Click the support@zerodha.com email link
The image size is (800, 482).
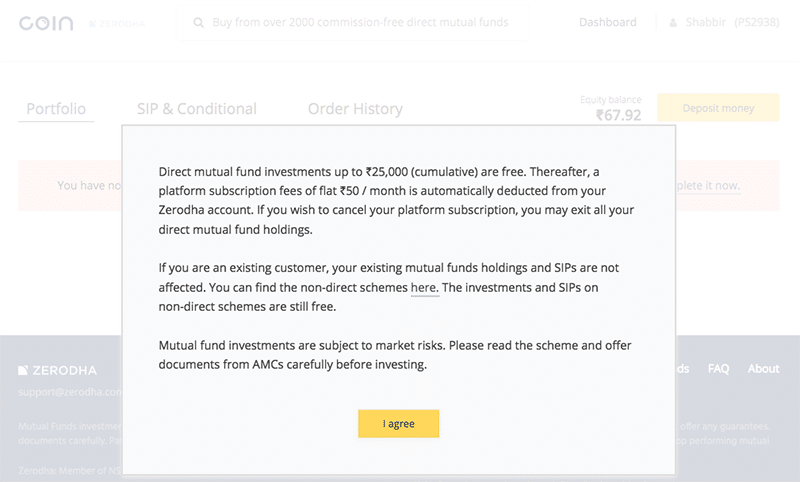70,392
